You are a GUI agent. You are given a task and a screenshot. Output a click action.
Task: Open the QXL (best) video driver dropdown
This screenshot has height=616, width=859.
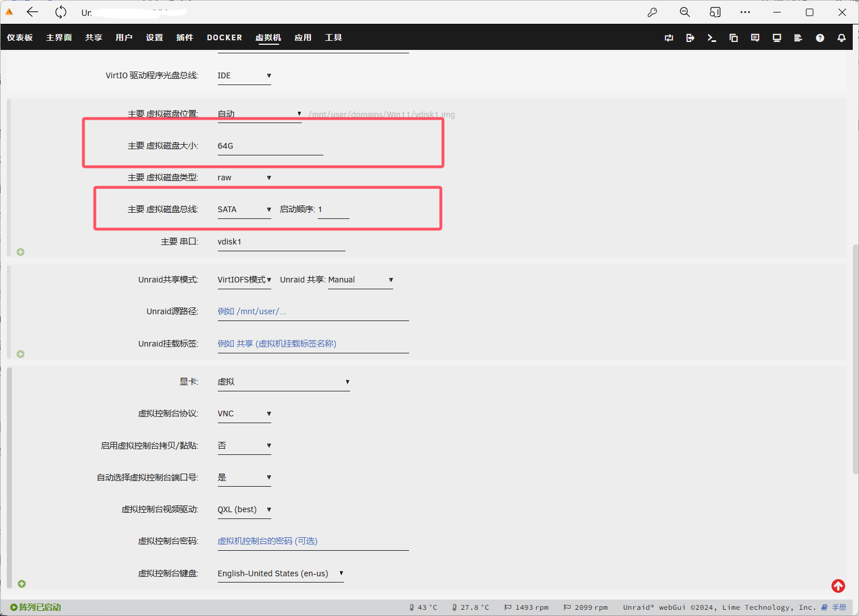tap(244, 510)
